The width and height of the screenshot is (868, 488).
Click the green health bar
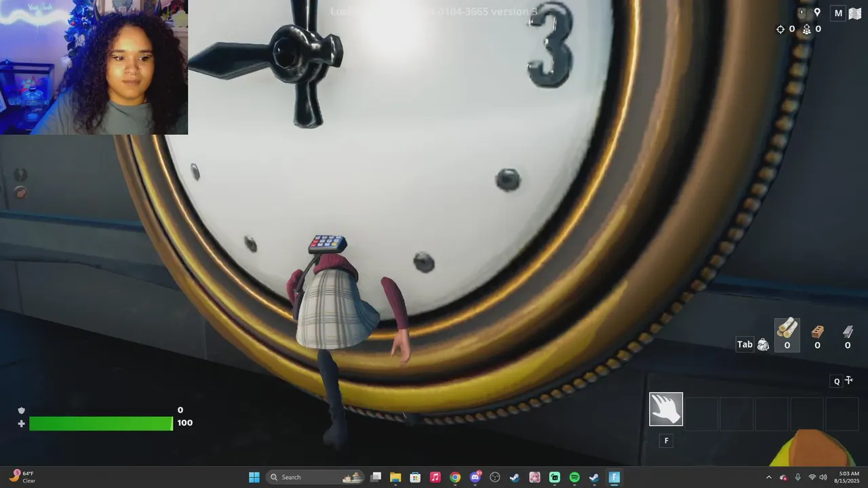(101, 424)
